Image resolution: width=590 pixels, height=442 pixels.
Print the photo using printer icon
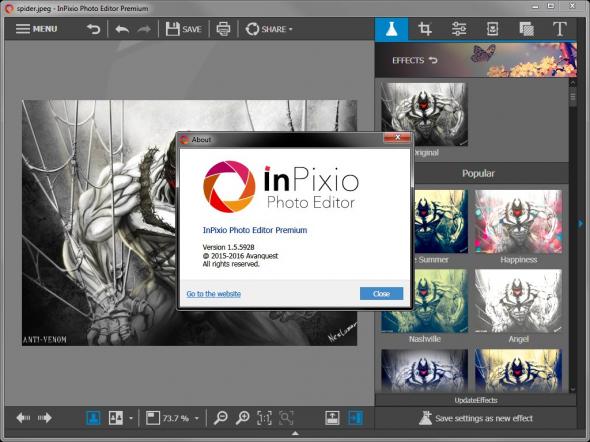pyautogui.click(x=223, y=29)
